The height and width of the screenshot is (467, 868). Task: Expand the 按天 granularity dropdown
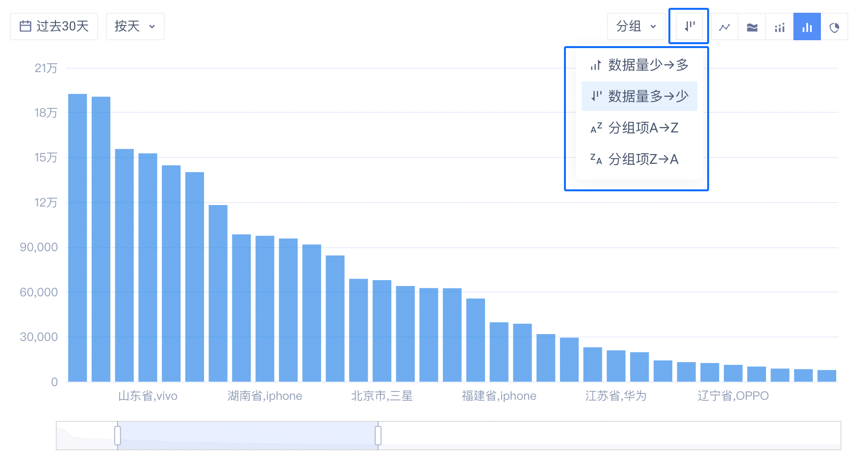[135, 26]
